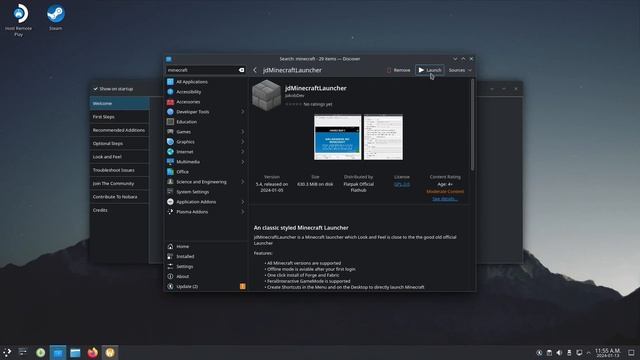Open the second screenshot thumbnail

383,137
